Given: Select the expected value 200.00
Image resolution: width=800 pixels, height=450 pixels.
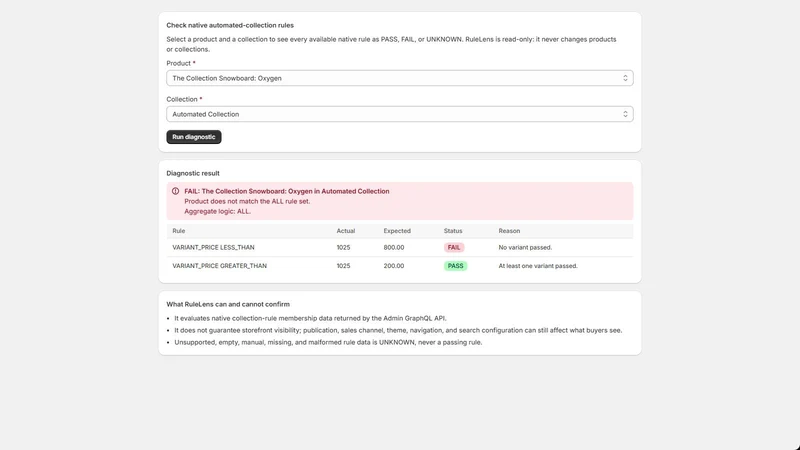Looking at the screenshot, I should click(394, 266).
